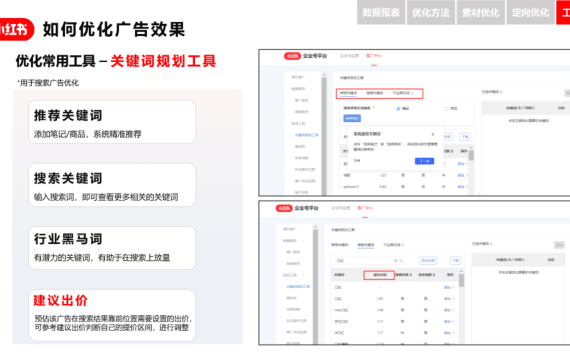Click 下载 button in upper screenshot
Viewport: 570px width, 360px height.
click(465, 137)
